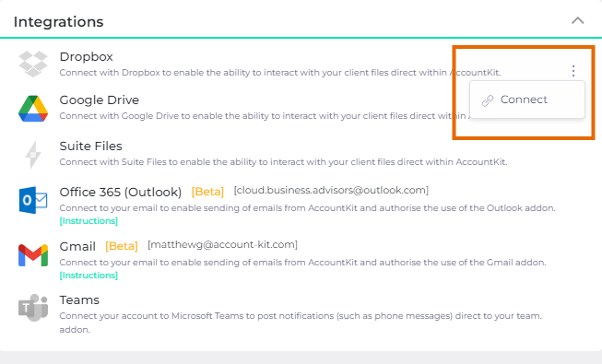The width and height of the screenshot is (602, 364).
Task: Collapse the Integrations section chevron
Action: 577,20
